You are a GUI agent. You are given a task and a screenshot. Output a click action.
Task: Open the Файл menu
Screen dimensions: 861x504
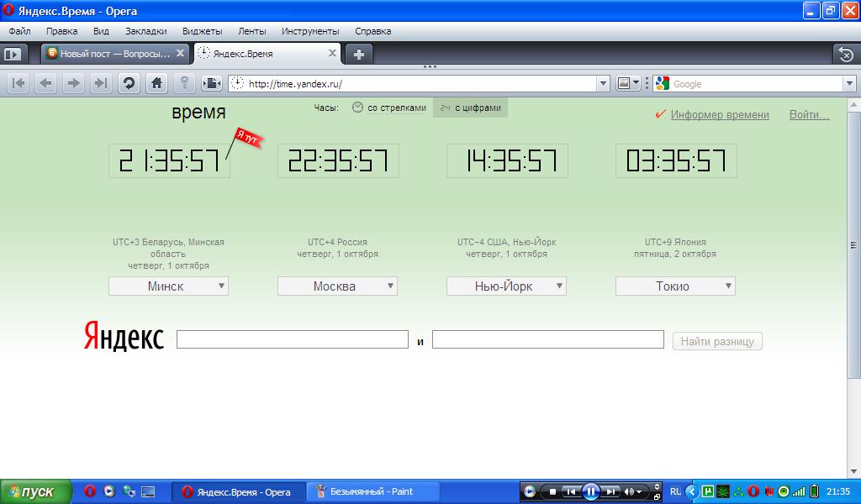(20, 31)
